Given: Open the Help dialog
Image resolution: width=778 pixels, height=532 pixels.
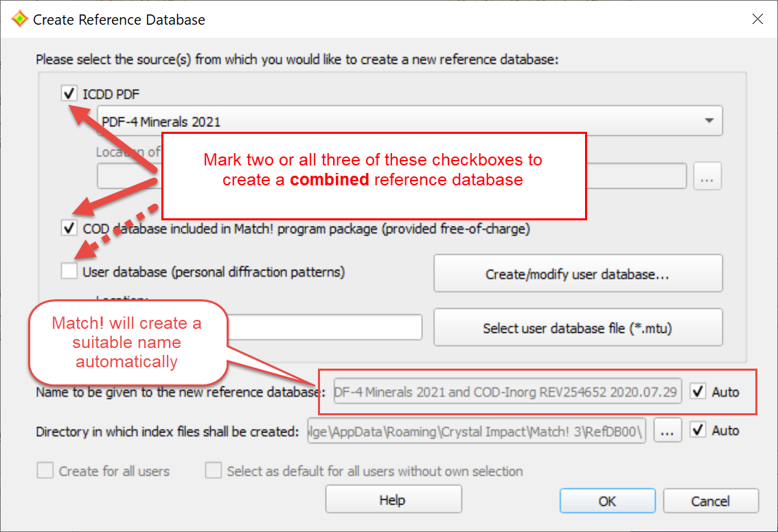Looking at the screenshot, I should [393, 499].
